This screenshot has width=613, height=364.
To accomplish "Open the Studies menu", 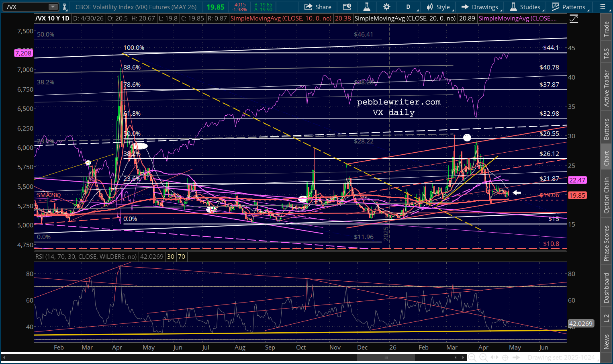I will click(525, 7).
